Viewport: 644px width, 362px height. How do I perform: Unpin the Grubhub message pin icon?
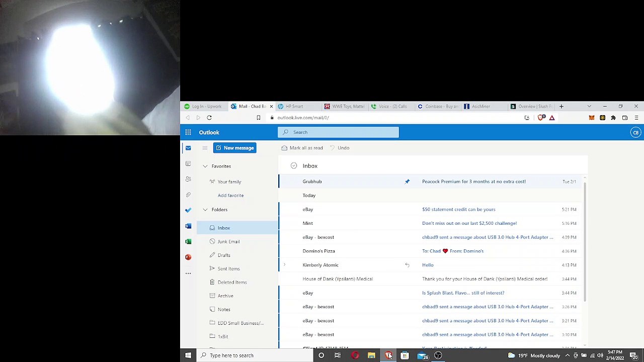tap(407, 182)
